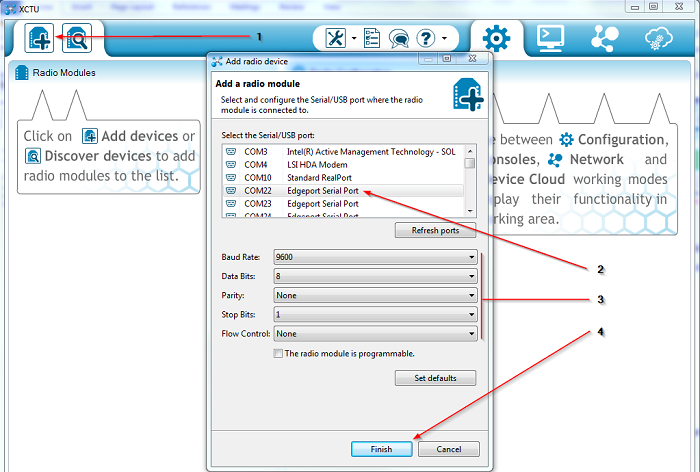Open the Flow Control dropdown
The height and width of the screenshot is (472, 700).
tap(375, 334)
